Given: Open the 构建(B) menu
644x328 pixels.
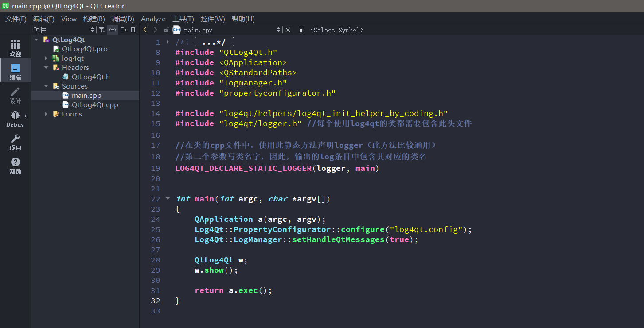Looking at the screenshot, I should [94, 19].
